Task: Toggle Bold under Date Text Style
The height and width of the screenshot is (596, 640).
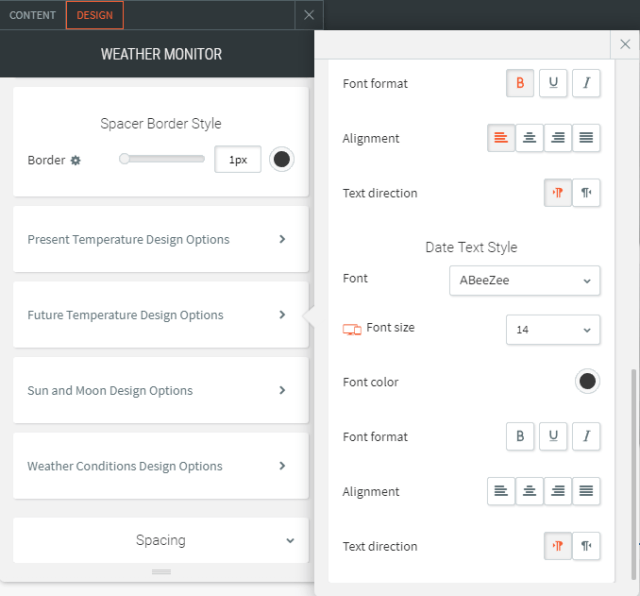Action: 520,436
